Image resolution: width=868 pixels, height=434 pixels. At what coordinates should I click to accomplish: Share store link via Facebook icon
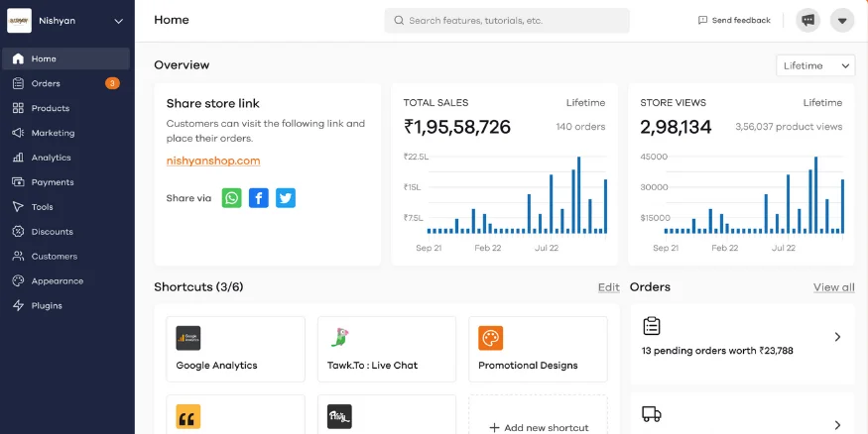click(259, 198)
